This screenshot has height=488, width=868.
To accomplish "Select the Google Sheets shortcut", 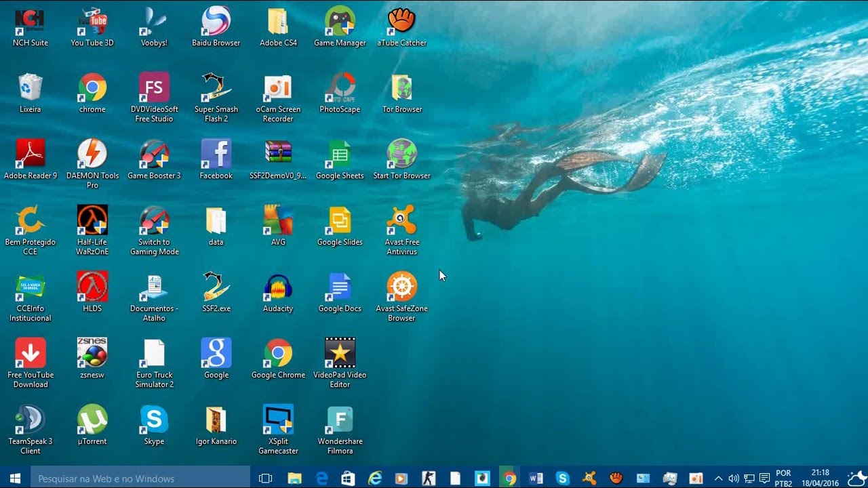I will pyautogui.click(x=340, y=160).
